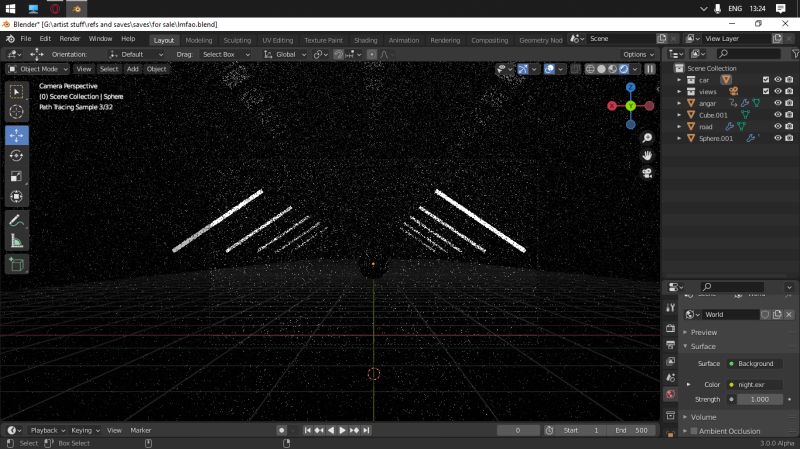The height and width of the screenshot is (449, 800).
Task: Open the Global transform orientation dropdown
Action: (285, 54)
